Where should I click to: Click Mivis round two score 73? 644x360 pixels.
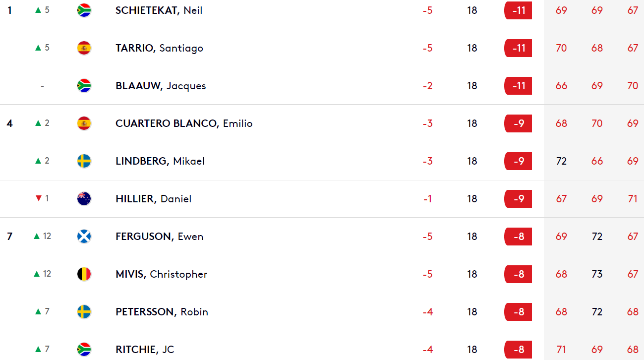pyautogui.click(x=597, y=274)
